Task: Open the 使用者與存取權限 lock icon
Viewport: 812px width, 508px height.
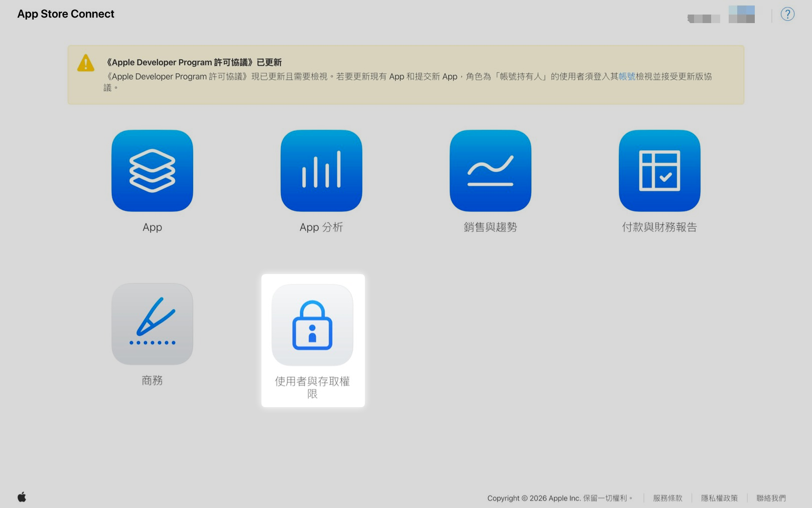Action: coord(312,325)
